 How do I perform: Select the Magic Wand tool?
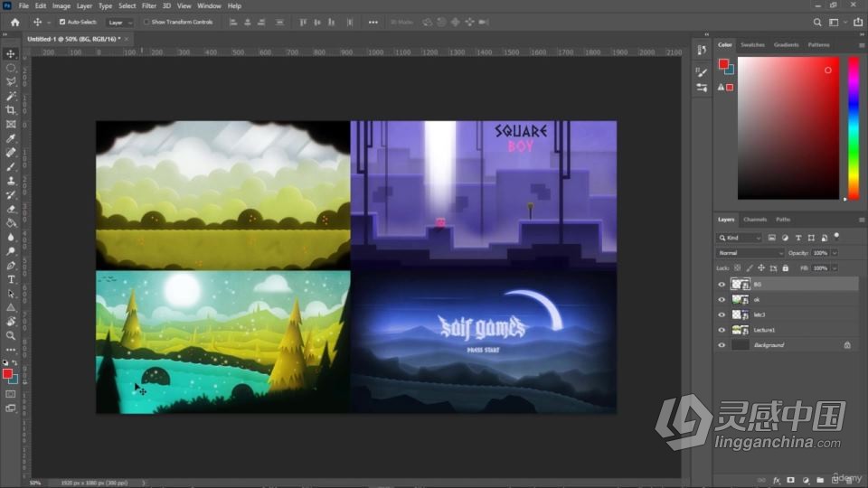click(x=11, y=97)
